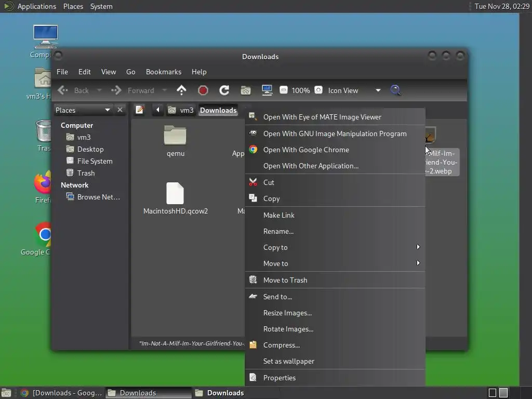Select the Firefox desktop icon

(x=43, y=182)
